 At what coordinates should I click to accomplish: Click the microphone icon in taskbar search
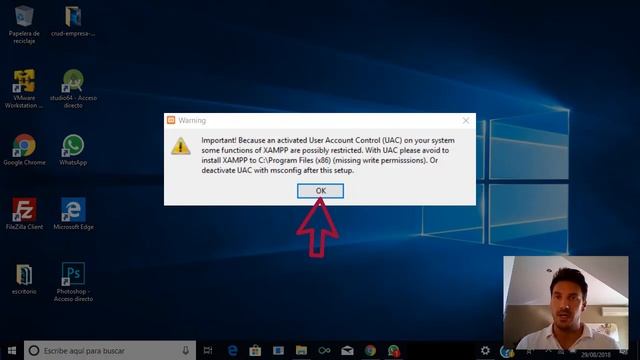(x=185, y=350)
